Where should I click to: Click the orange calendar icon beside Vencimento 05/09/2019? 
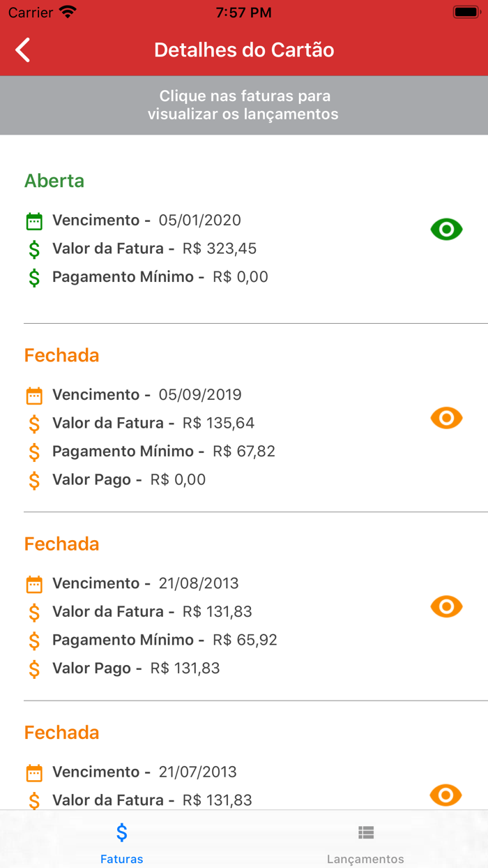(33, 395)
